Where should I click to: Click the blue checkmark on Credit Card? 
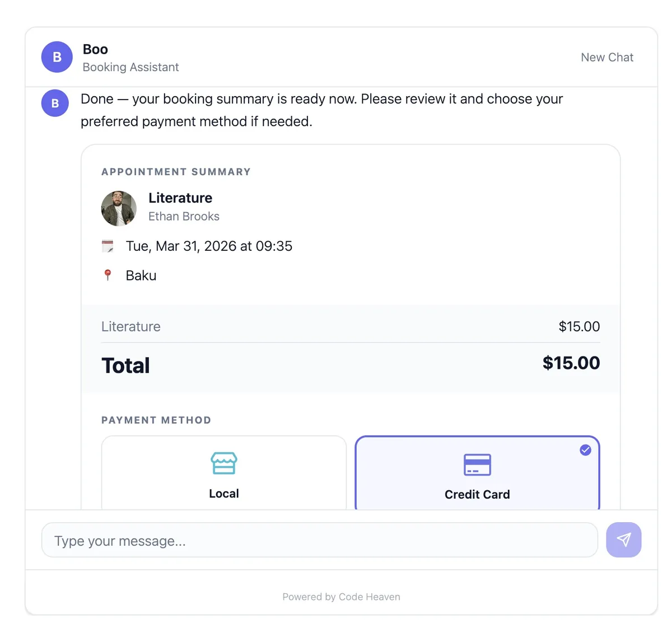pyautogui.click(x=585, y=450)
